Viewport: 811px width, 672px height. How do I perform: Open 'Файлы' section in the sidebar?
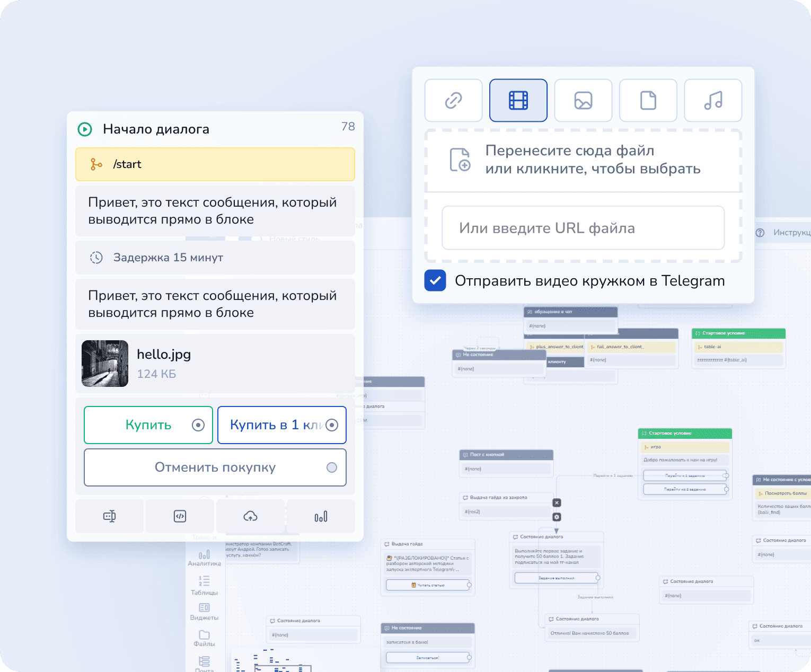click(204, 638)
